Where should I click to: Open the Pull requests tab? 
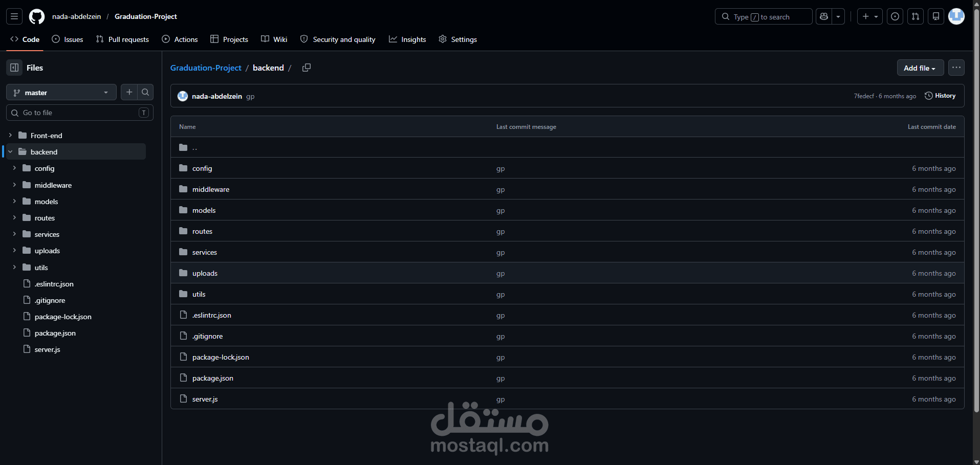pyautogui.click(x=122, y=39)
